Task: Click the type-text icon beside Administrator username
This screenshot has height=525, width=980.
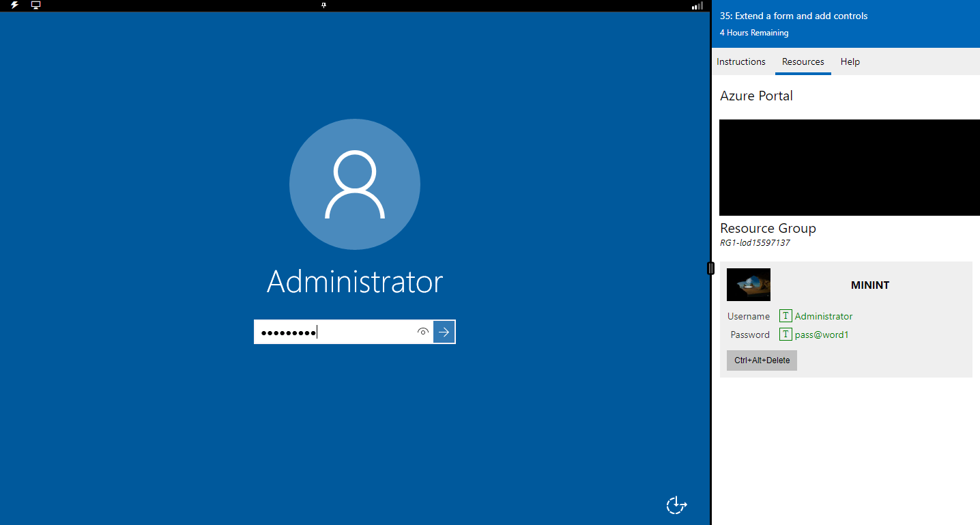Action: [786, 316]
